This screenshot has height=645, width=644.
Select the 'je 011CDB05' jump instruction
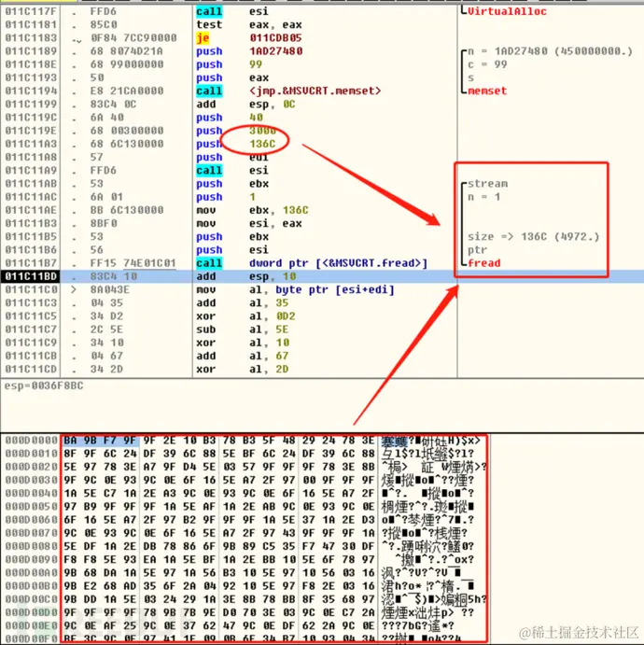point(249,38)
